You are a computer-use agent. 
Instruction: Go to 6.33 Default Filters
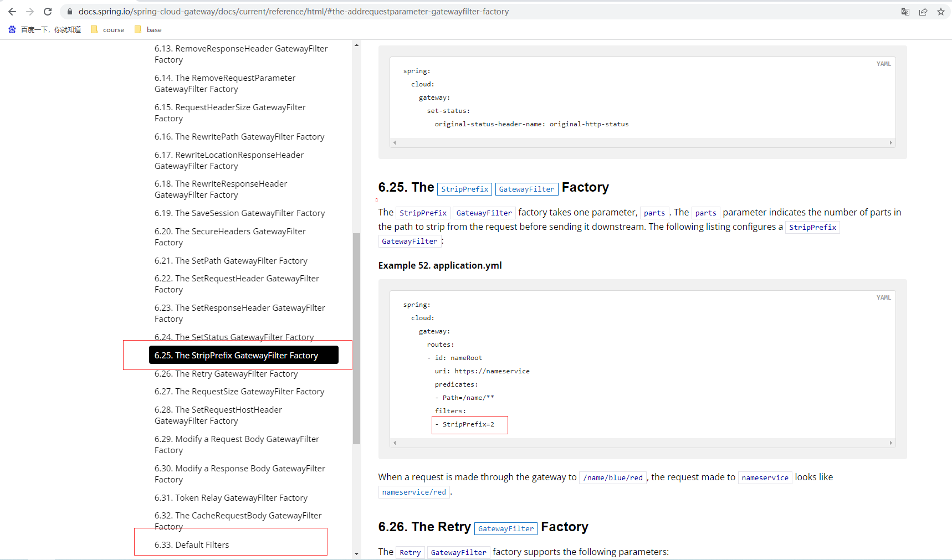pyautogui.click(x=192, y=545)
